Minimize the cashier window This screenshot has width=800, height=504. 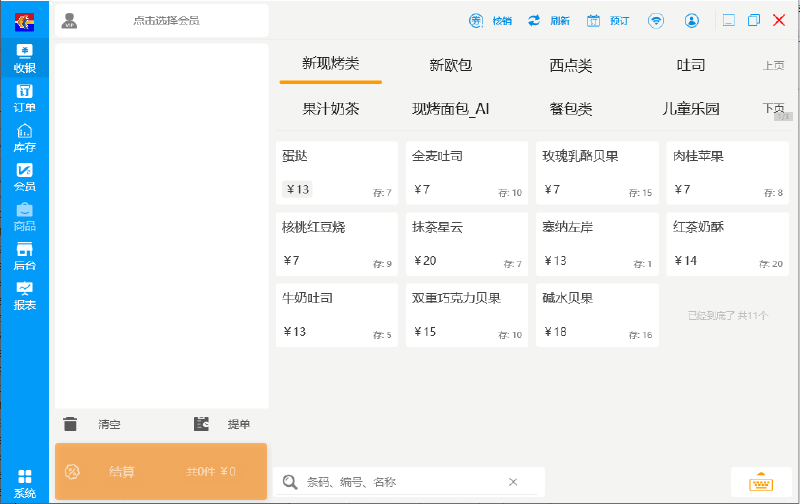(x=729, y=21)
